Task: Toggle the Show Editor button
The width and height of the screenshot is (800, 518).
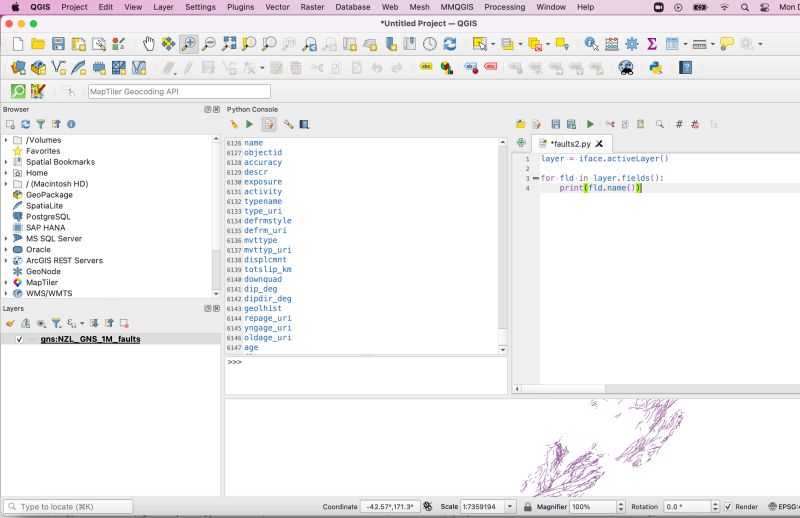Action: 269,124
